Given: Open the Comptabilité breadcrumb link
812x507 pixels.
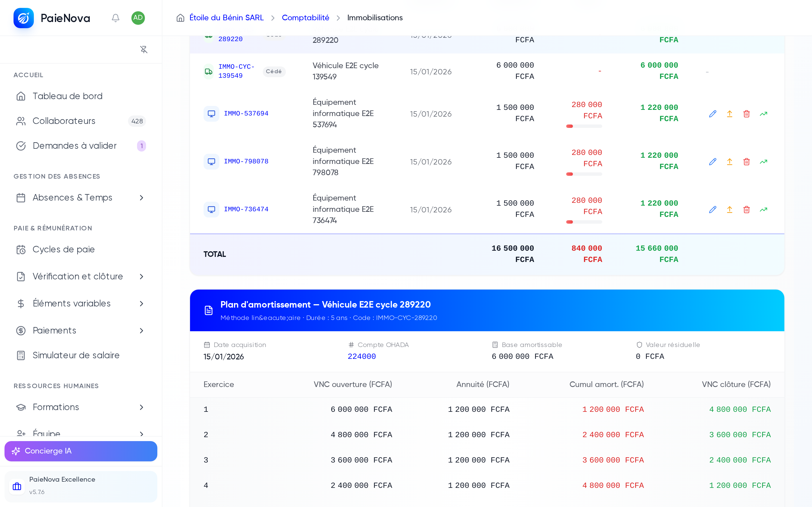Looking at the screenshot, I should [305, 18].
